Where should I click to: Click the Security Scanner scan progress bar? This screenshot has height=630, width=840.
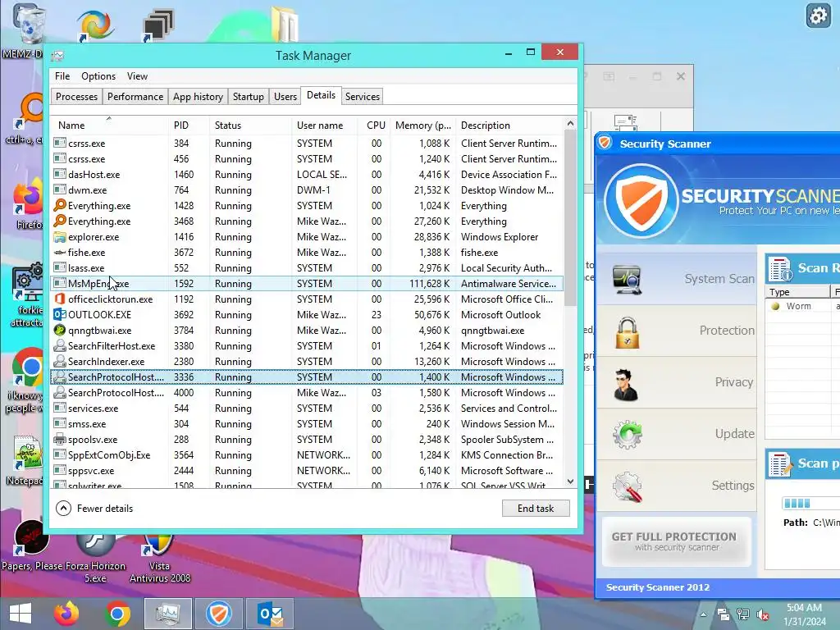[x=811, y=503]
